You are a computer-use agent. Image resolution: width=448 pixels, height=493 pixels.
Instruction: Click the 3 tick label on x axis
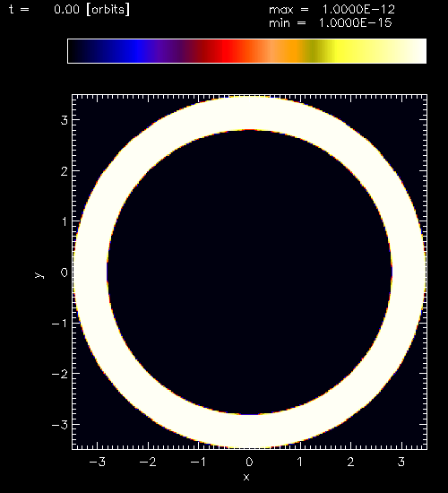pos(401,462)
